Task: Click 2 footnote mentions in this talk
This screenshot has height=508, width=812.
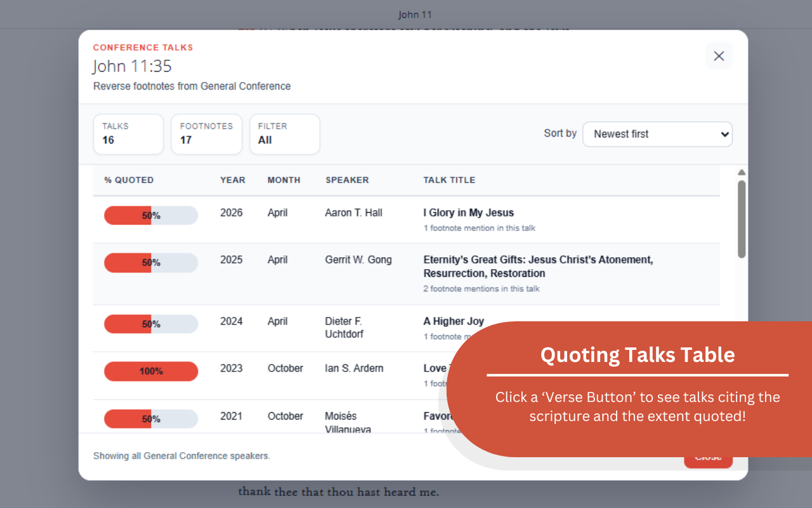Action: pos(481,289)
